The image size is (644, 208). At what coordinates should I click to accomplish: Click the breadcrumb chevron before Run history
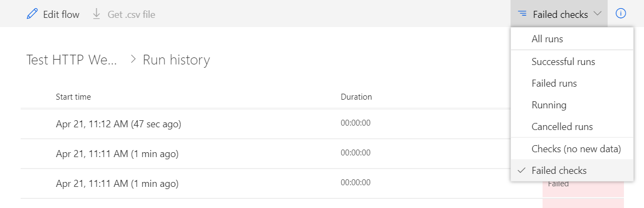coord(133,60)
